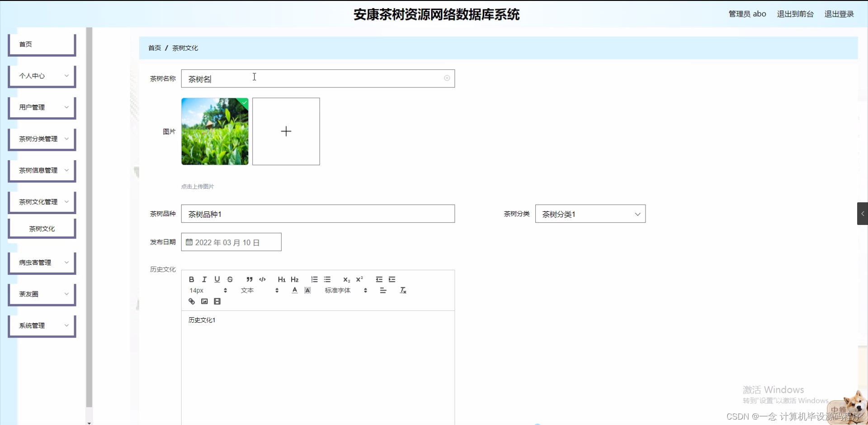Select 茶树文化 in the sidebar
Viewport: 868px width, 425px height.
click(x=42, y=229)
